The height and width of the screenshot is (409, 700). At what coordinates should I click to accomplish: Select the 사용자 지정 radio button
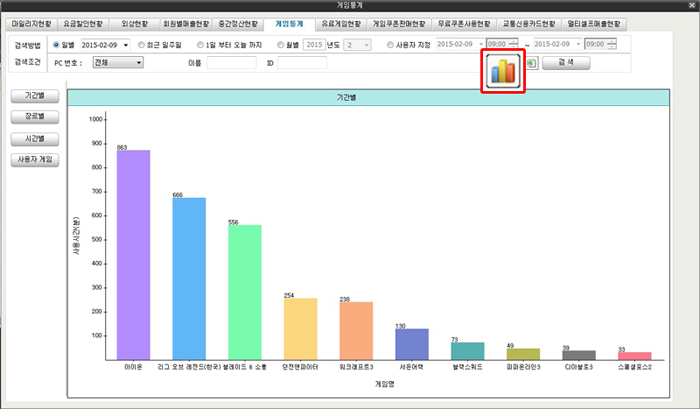pos(390,45)
